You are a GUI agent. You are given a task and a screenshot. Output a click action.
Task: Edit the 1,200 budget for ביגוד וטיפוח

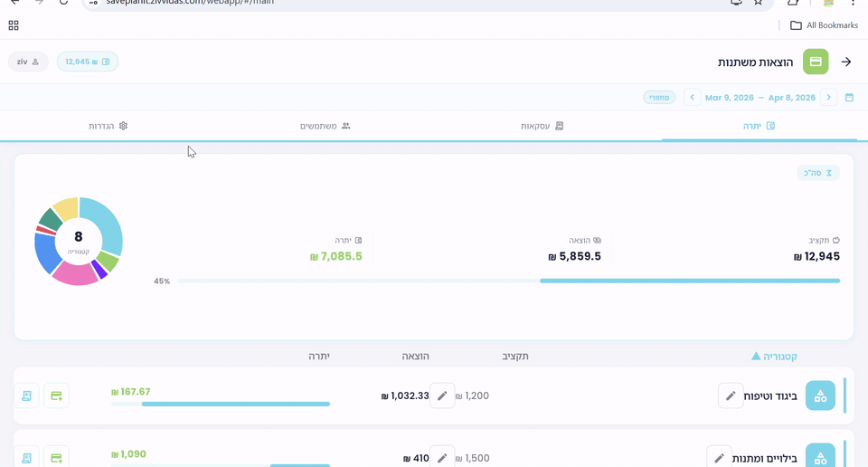[442, 396]
